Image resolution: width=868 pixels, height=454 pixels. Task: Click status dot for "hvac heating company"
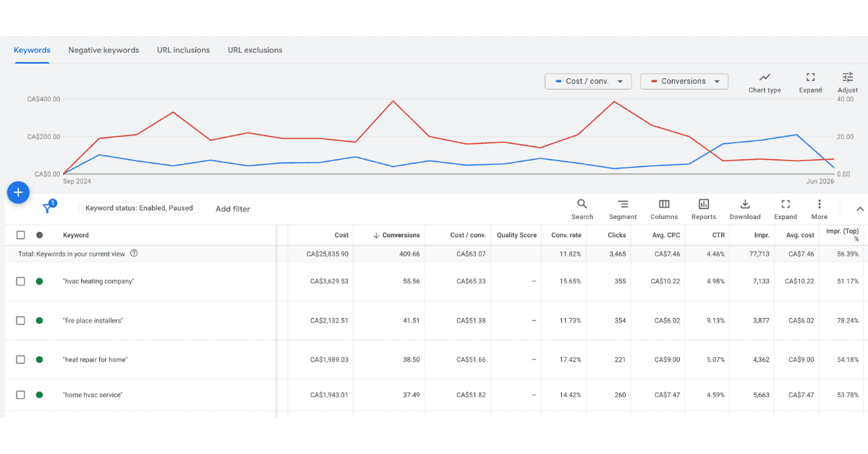pos(39,281)
